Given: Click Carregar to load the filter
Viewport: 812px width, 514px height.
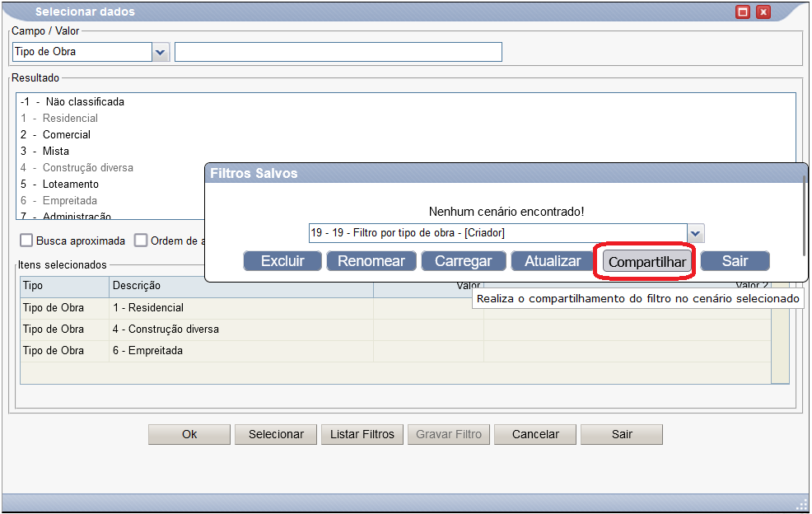Looking at the screenshot, I should (x=464, y=260).
